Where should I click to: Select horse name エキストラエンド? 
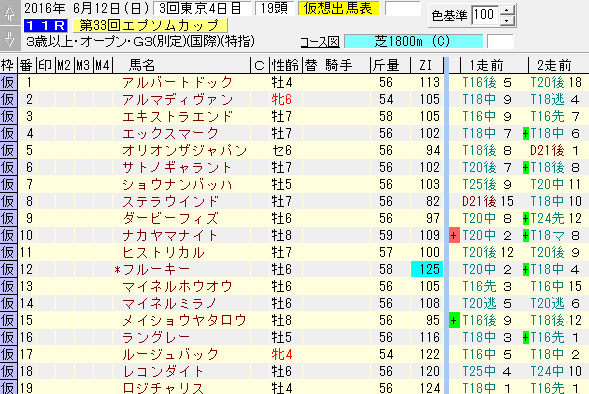point(177,116)
